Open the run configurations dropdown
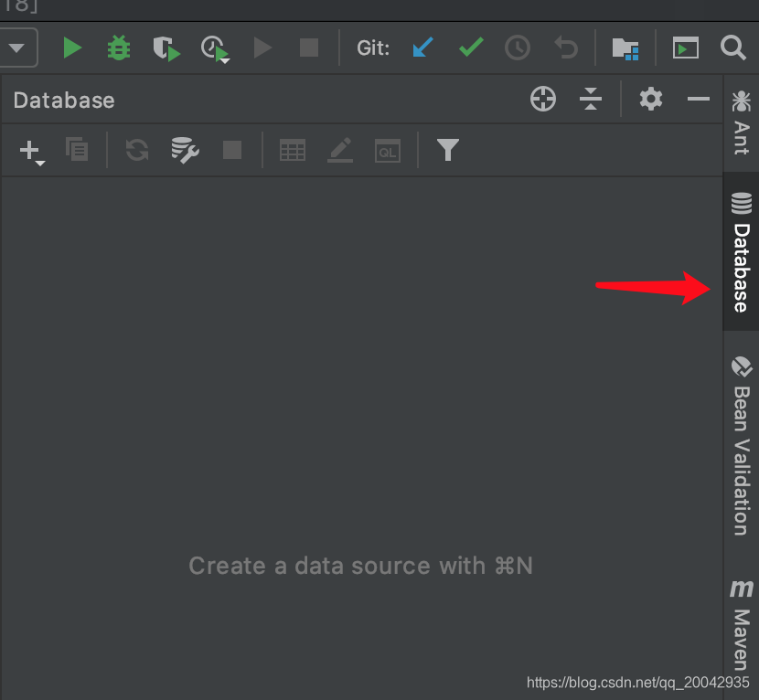 pyautogui.click(x=18, y=48)
